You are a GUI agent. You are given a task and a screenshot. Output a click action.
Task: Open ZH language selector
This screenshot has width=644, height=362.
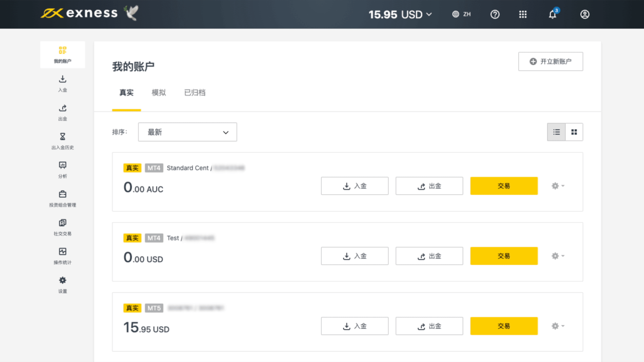(461, 14)
